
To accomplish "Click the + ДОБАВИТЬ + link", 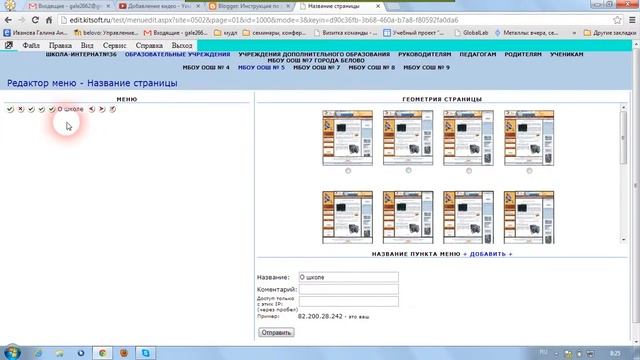I will click(488, 254).
